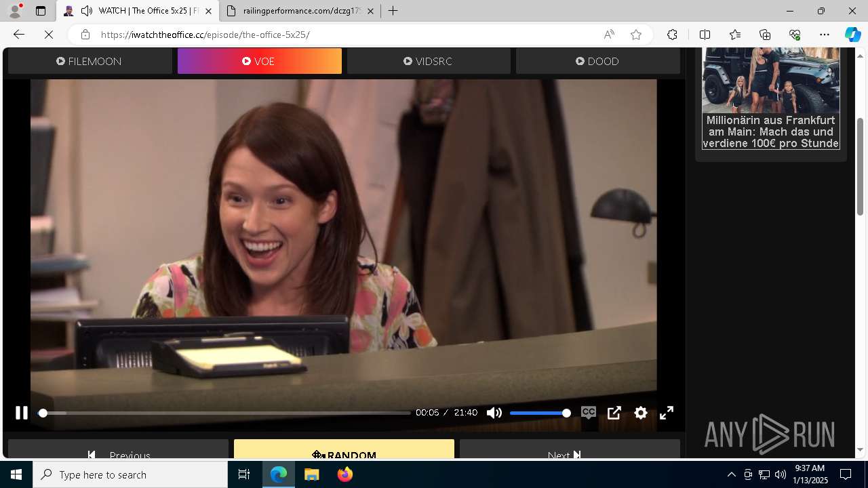This screenshot has width=868, height=488.
Task: Adjust the player volume slider
Action: [540, 413]
